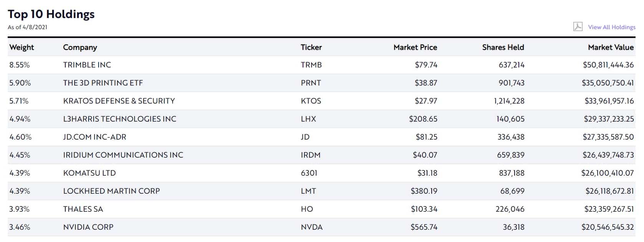The height and width of the screenshot is (242, 644).
Task: Select the TRIMBLE INC company name
Action: (87, 65)
